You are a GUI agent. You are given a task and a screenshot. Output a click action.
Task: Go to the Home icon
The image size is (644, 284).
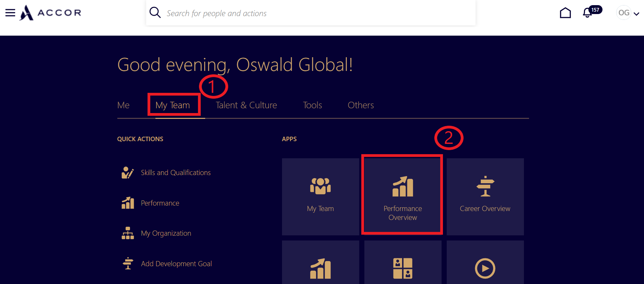click(x=565, y=13)
